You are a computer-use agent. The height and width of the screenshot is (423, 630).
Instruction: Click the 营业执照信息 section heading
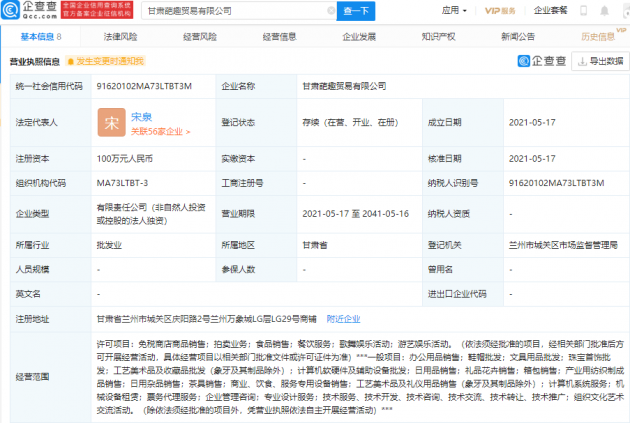35,61
